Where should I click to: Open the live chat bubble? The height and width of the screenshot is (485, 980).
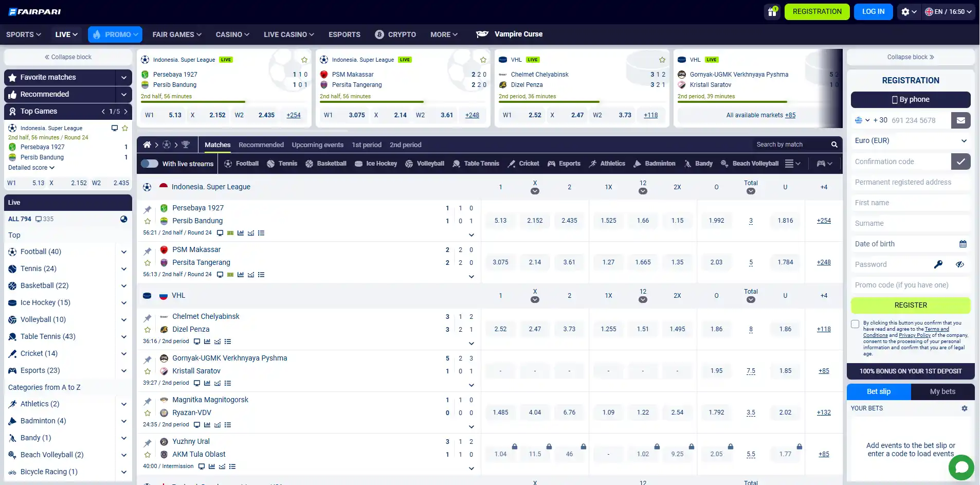click(x=961, y=468)
